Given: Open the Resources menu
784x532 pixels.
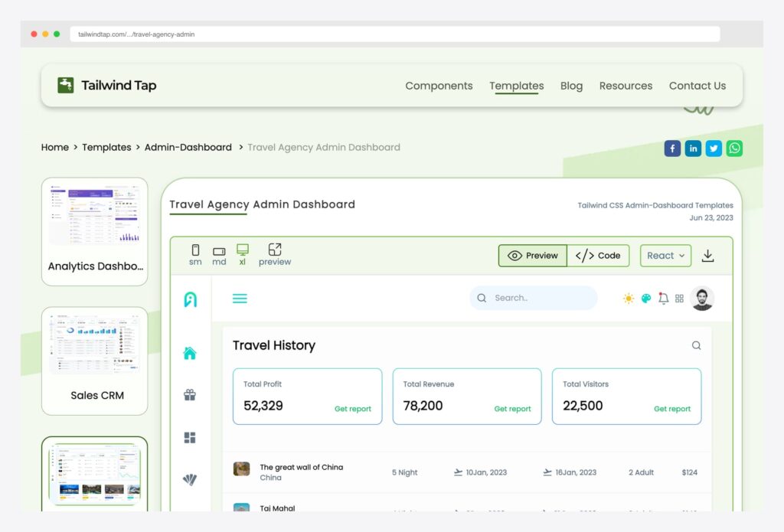Looking at the screenshot, I should tap(626, 86).
